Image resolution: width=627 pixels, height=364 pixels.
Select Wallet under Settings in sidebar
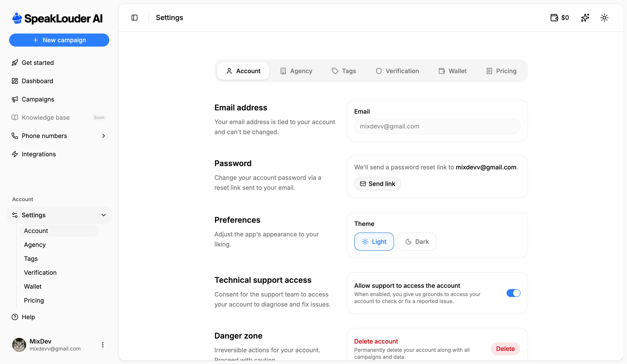[x=59, y=286]
